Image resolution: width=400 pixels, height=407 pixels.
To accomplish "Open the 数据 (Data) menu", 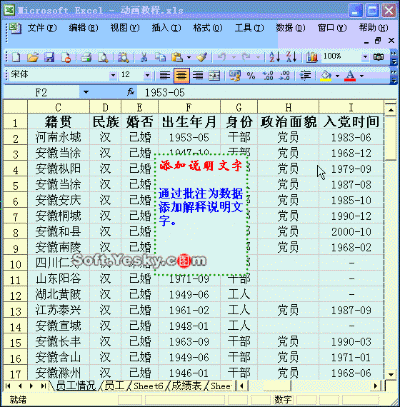I will coord(290,28).
